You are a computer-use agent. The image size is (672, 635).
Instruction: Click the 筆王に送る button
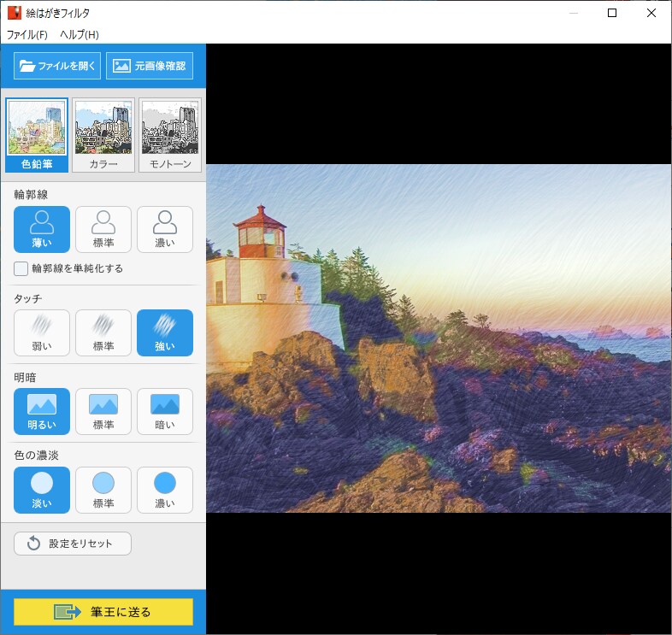point(103,612)
